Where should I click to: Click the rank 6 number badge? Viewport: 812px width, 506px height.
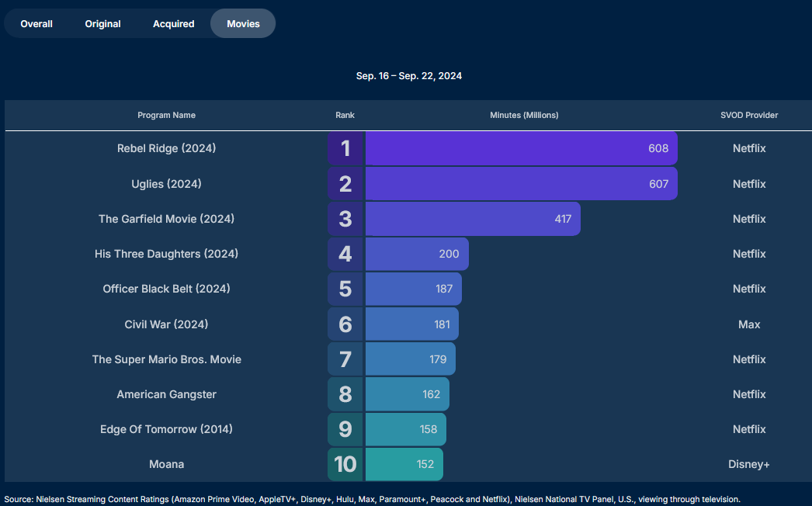click(345, 324)
